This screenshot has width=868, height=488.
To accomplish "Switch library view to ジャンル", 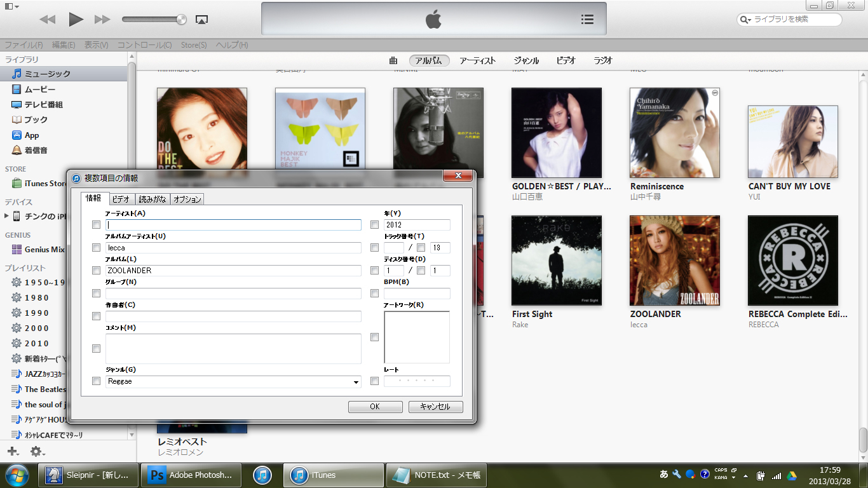I will (526, 60).
